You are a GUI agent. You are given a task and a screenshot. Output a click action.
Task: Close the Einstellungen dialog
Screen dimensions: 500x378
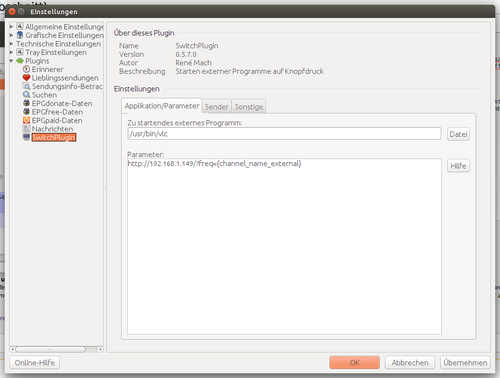tap(12, 12)
